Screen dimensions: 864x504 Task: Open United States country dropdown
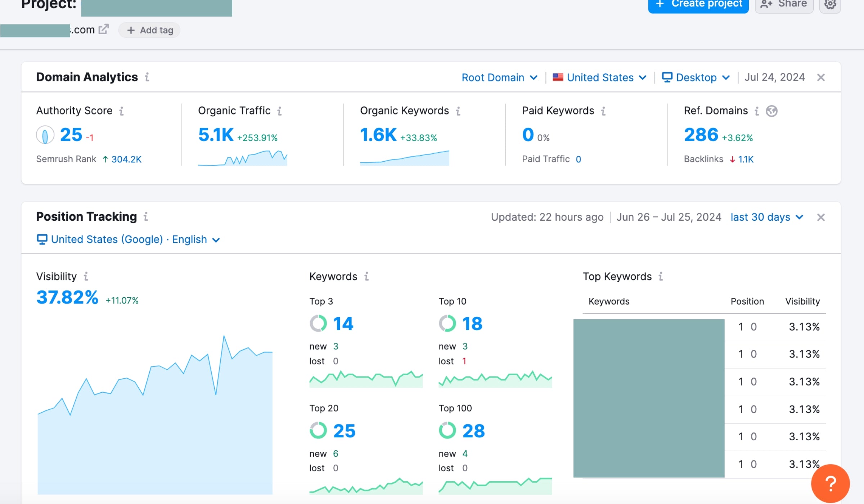click(x=600, y=77)
